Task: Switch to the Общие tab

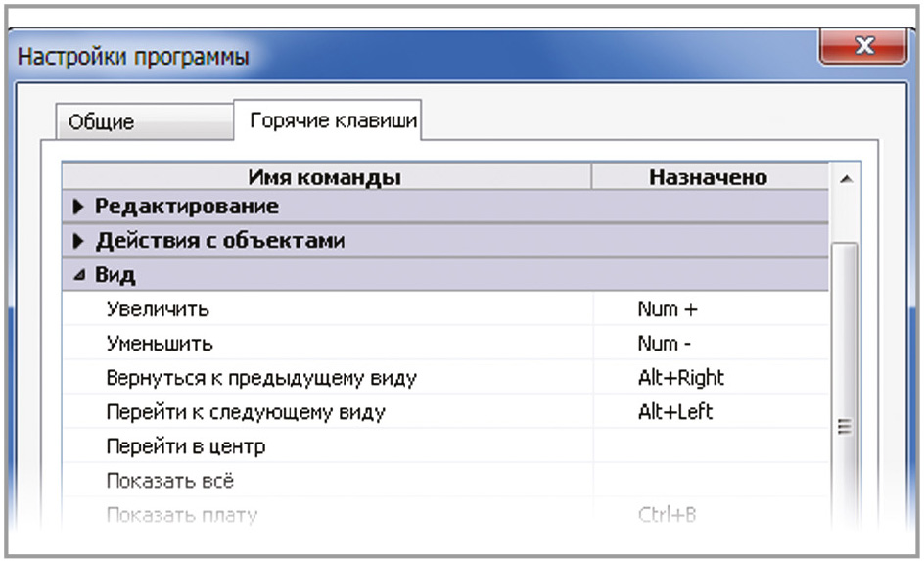Action: [102, 122]
